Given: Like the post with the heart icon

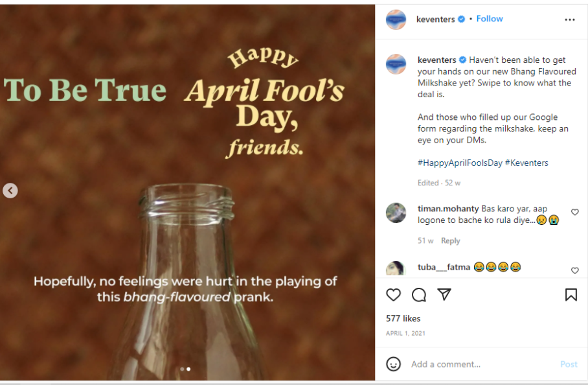Looking at the screenshot, I should (x=393, y=295).
